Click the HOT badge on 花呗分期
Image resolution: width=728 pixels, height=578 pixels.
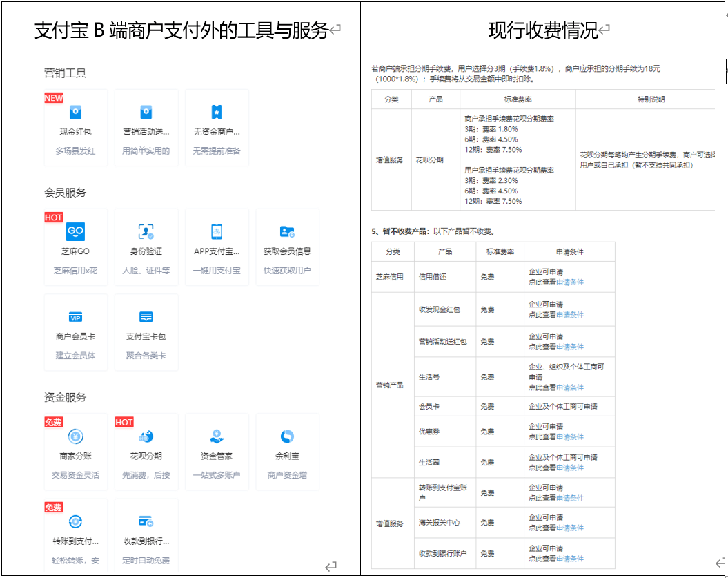(x=124, y=422)
